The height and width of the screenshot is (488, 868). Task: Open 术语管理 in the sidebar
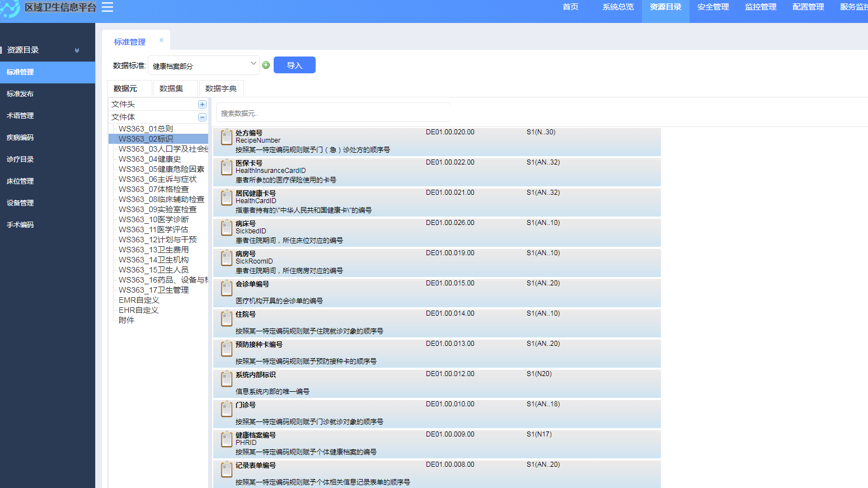tap(48, 116)
